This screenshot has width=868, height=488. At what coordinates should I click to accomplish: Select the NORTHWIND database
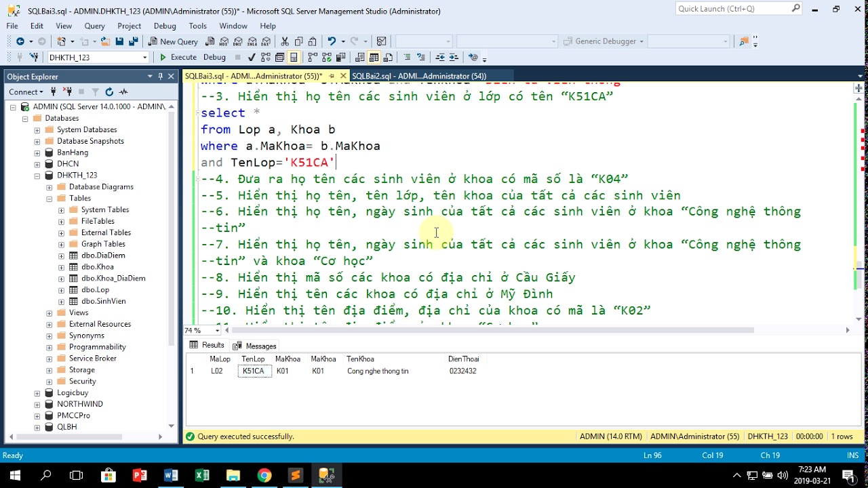[x=79, y=404]
